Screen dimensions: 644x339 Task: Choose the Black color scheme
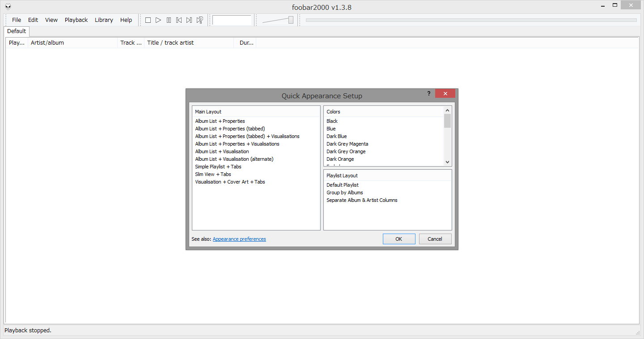[x=332, y=121]
